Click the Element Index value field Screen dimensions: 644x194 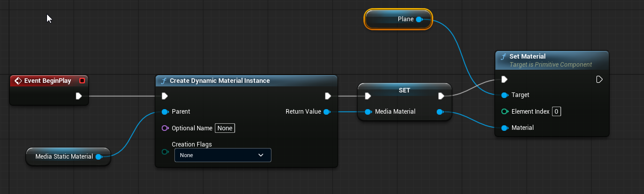click(x=556, y=112)
